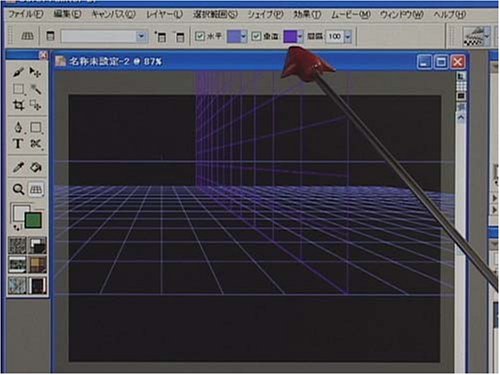Viewport: 500px width, 375px height.
Task: Close the toolbox palette
Action: pyautogui.click(x=43, y=55)
